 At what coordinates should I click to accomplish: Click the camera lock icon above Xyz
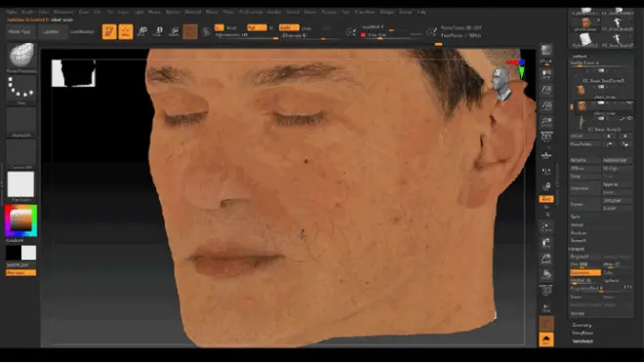click(x=546, y=186)
